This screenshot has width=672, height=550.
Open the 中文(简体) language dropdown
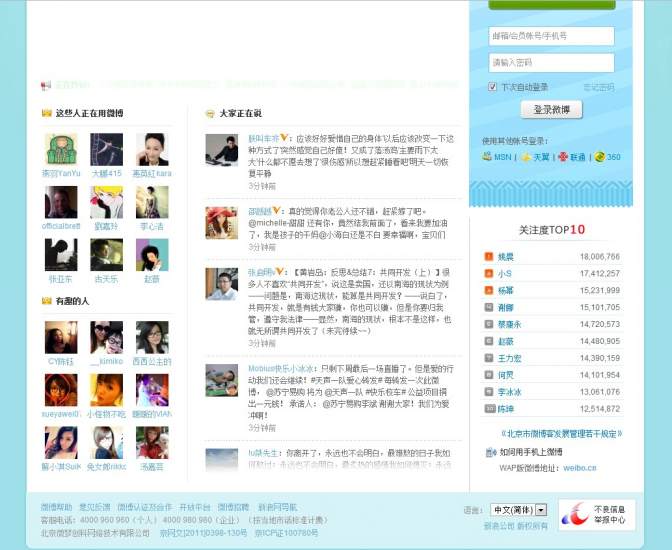519,510
